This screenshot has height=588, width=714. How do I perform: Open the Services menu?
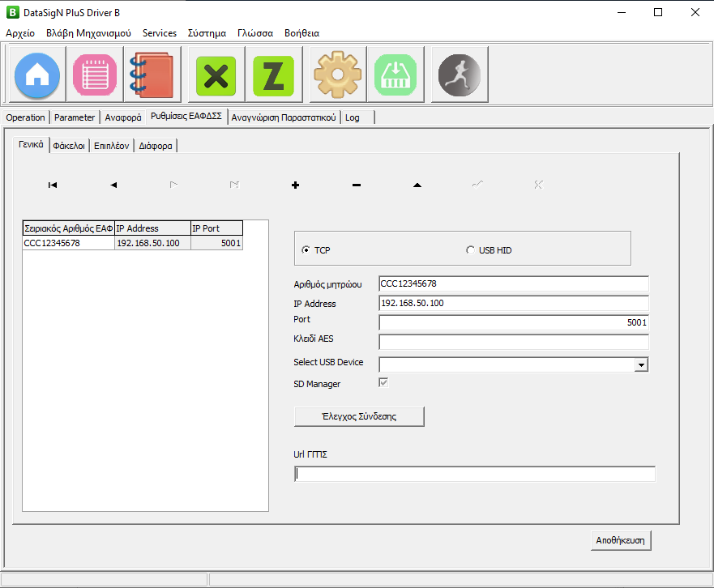tap(160, 33)
